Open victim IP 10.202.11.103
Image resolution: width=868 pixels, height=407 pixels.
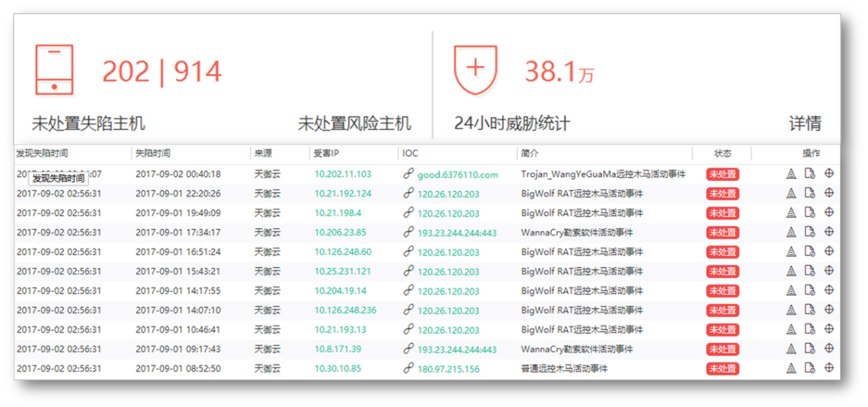(x=343, y=174)
